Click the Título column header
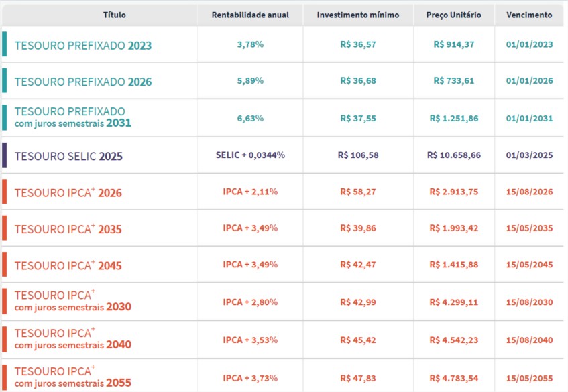Screen dimensions: 568x392 115,15
